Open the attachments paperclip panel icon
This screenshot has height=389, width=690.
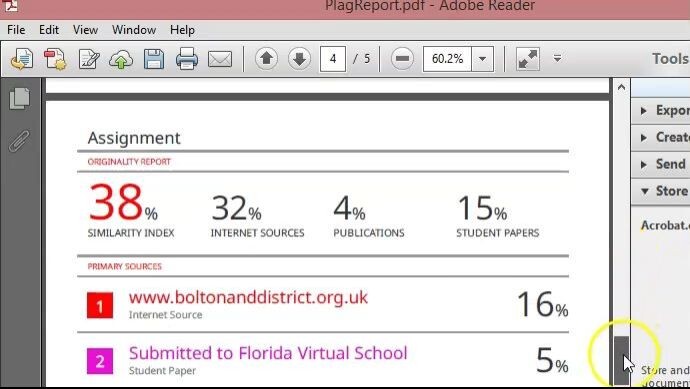[19, 141]
